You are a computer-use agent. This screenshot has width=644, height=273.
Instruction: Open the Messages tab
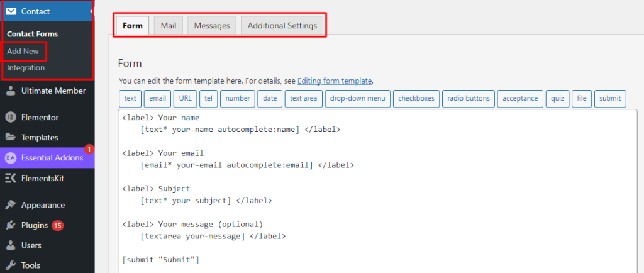coord(212,26)
